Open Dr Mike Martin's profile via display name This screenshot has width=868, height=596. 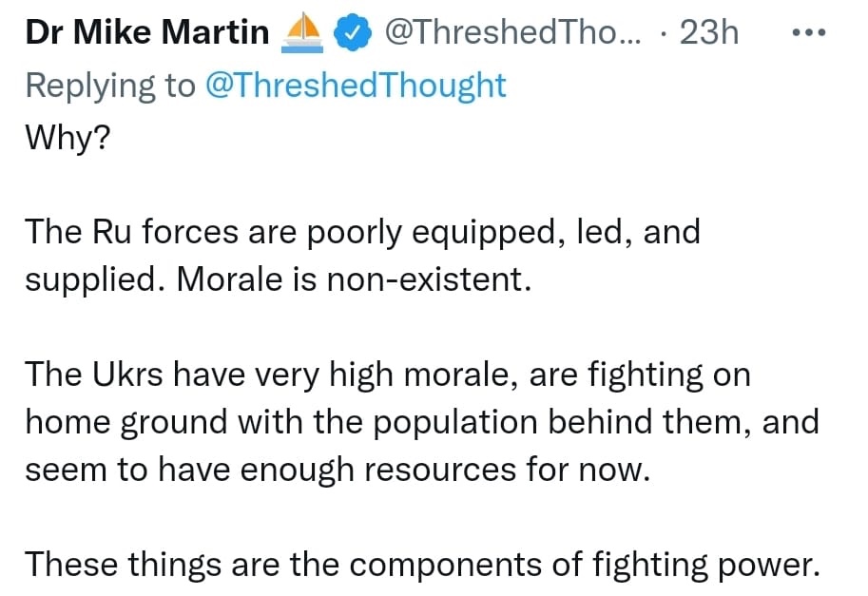click(x=147, y=33)
